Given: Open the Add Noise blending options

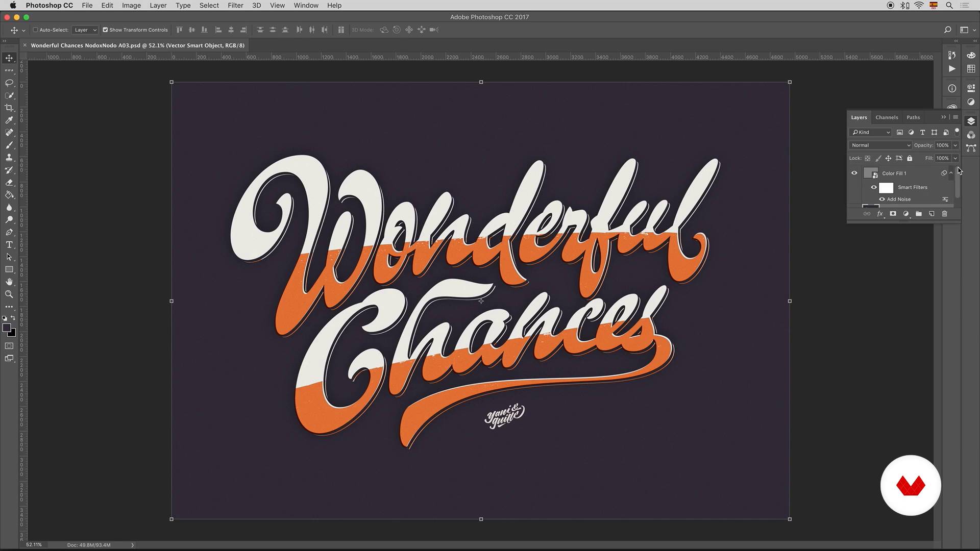Looking at the screenshot, I should 945,199.
